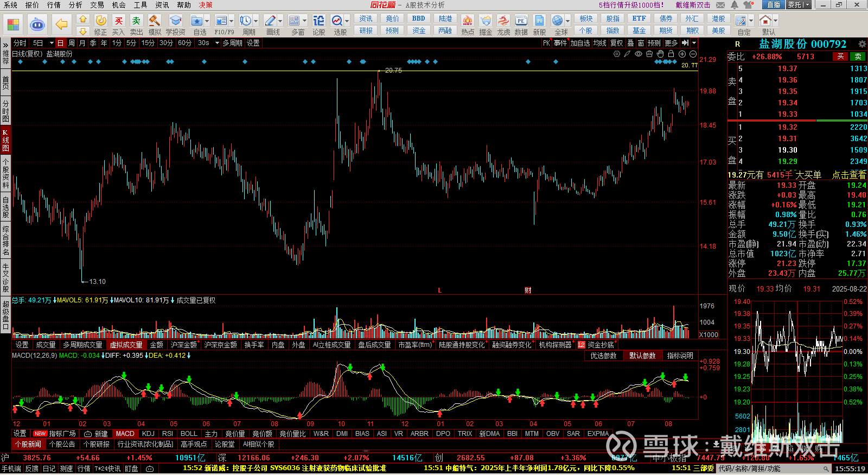
Task: Open the 分析 menu
Action: [x=75, y=5]
